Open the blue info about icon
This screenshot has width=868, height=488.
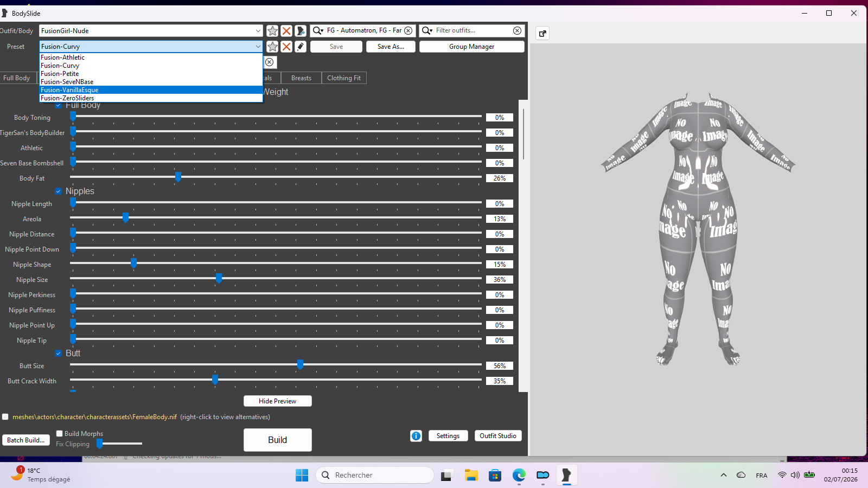(x=416, y=436)
